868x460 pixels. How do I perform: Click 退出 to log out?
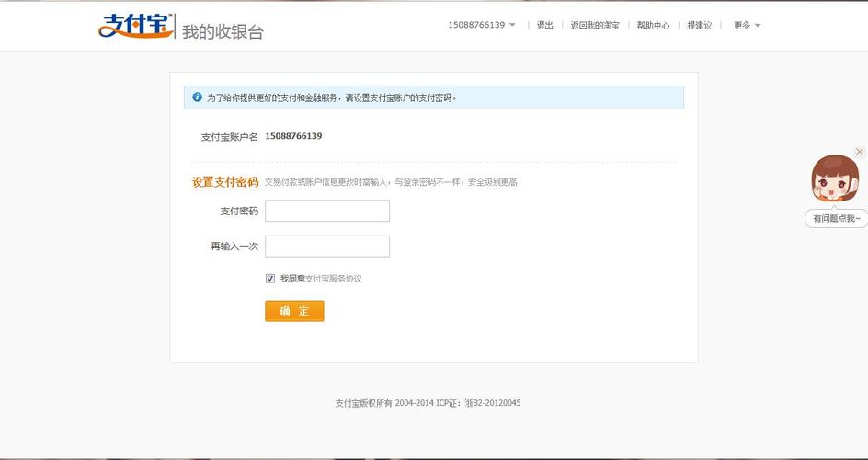coord(544,26)
